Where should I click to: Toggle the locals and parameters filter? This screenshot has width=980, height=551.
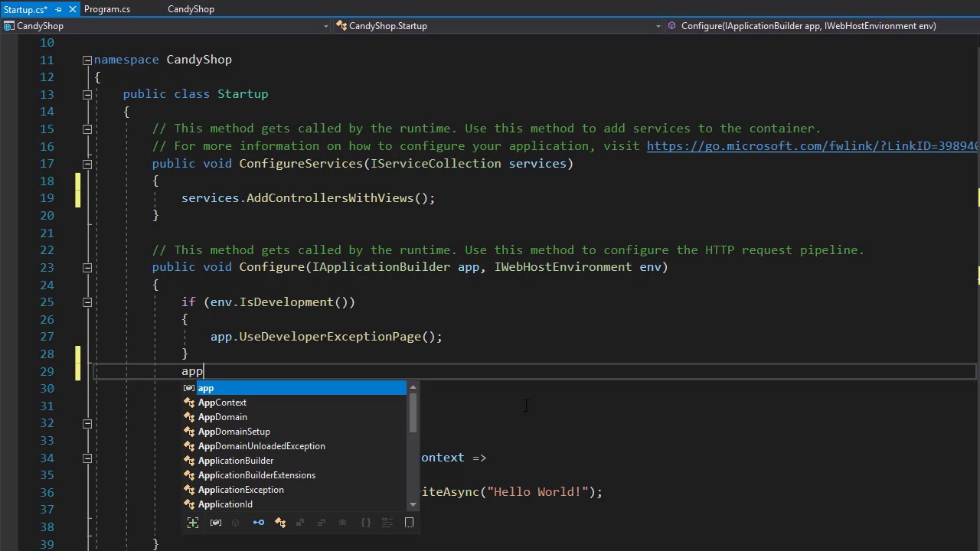click(x=216, y=523)
